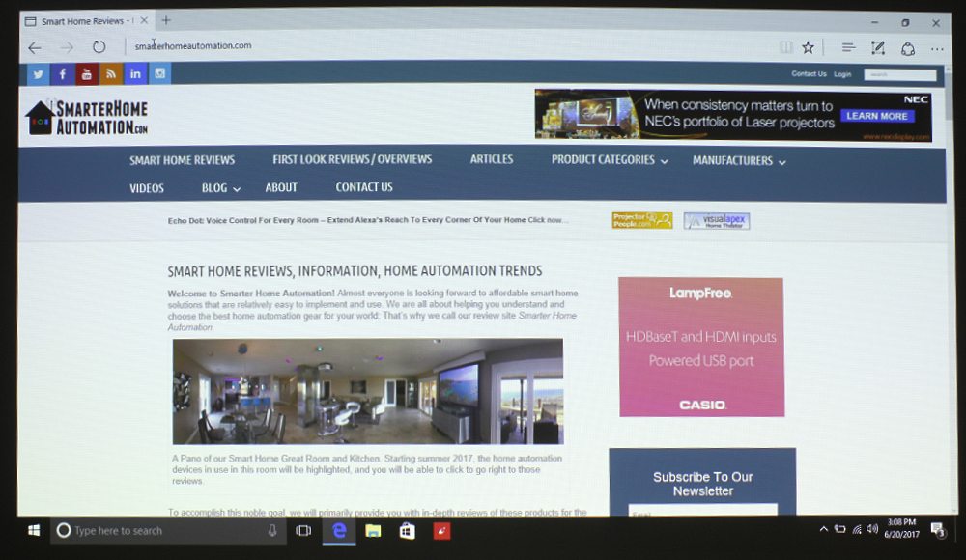The height and width of the screenshot is (560, 966).
Task: Click the SmarterHomeAutomation.com logo
Action: [87, 117]
